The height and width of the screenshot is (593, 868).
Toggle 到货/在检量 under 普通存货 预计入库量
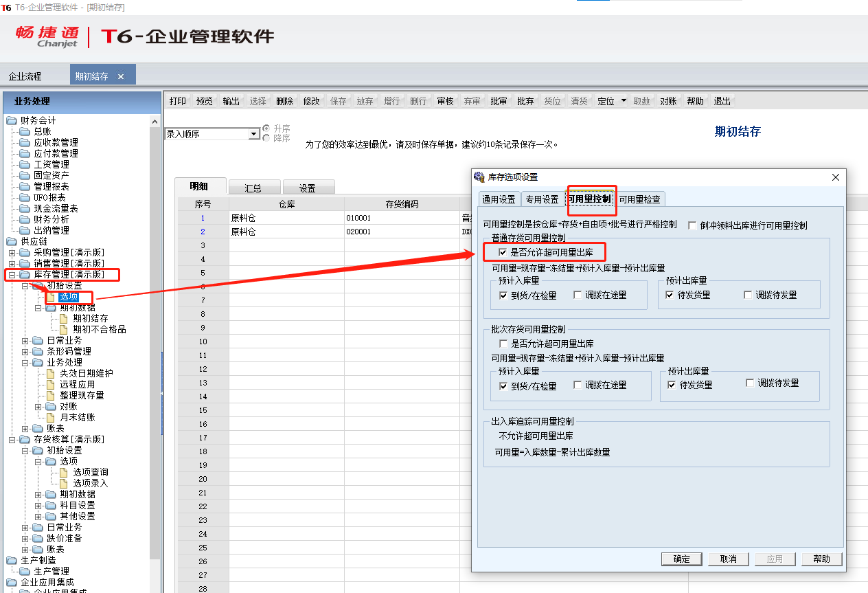(x=504, y=295)
